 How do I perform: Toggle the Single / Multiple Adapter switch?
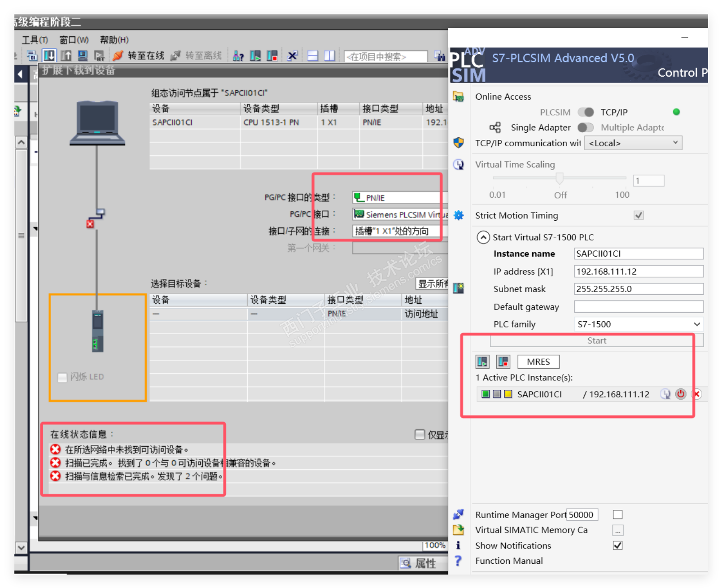586,127
